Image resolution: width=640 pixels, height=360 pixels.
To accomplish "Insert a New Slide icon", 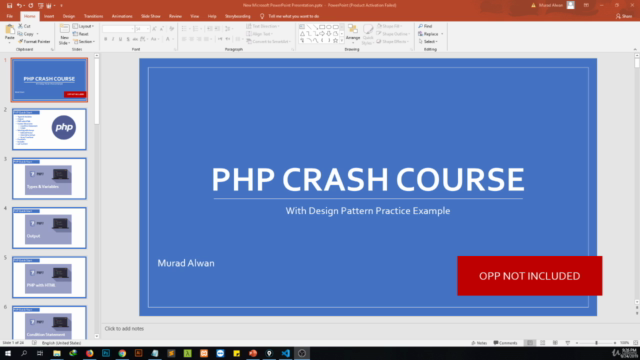I will point(64,29).
